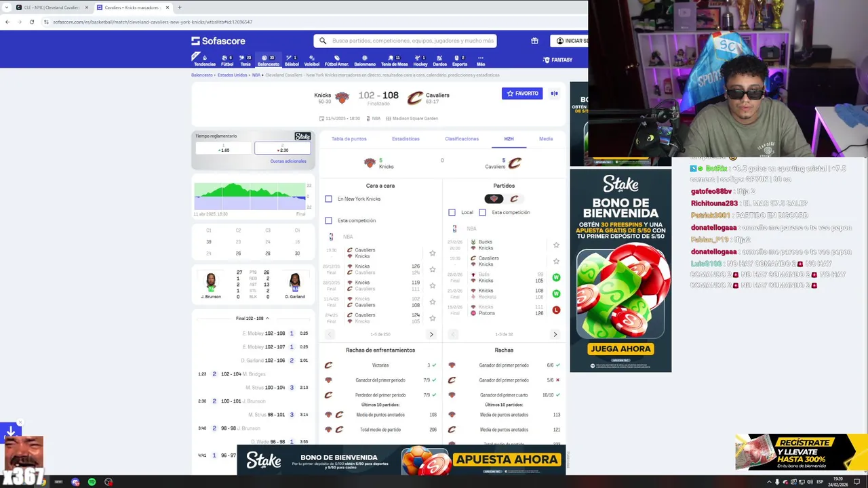The image size is (868, 488).
Task: Open the Tenis de Mesa category
Action: click(394, 60)
